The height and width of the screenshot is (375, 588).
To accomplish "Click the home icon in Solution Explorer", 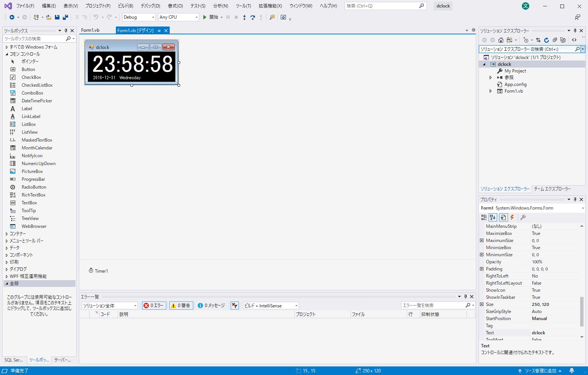I will (501, 40).
